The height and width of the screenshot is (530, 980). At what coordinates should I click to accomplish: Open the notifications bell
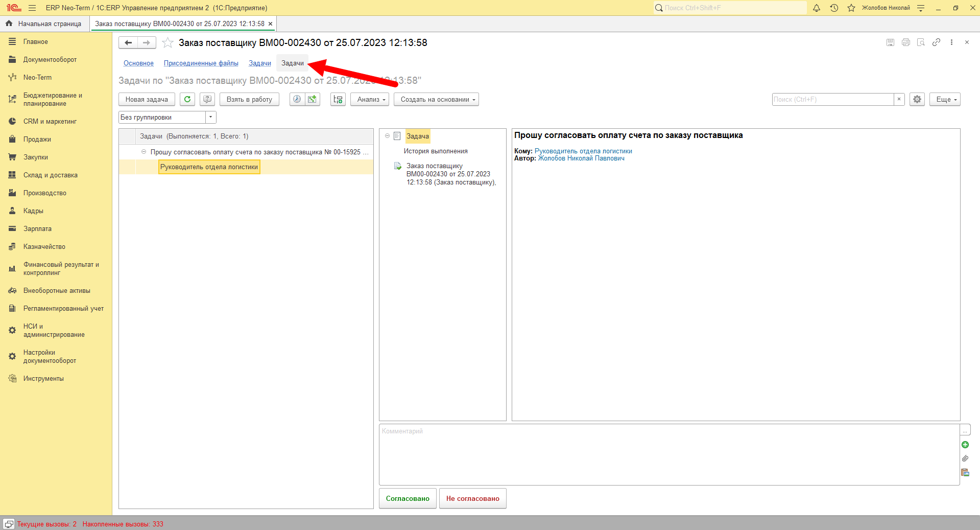pyautogui.click(x=817, y=8)
